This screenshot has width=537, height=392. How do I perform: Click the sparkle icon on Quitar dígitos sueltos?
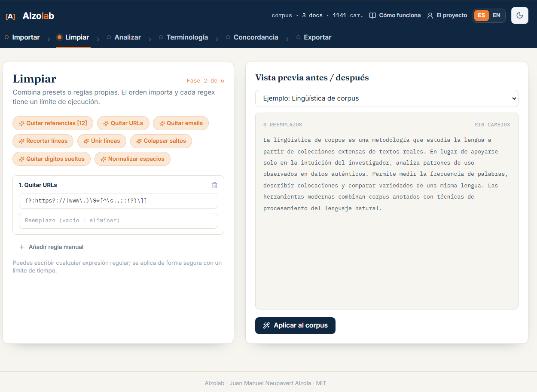[21, 159]
